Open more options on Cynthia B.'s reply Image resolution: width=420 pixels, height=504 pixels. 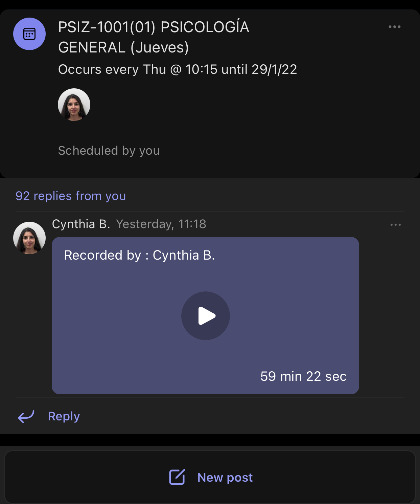click(x=395, y=225)
